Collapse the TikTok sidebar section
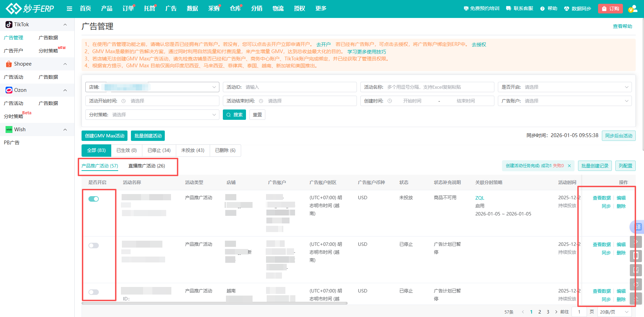Image resolution: width=644 pixels, height=317 pixels. (x=65, y=25)
